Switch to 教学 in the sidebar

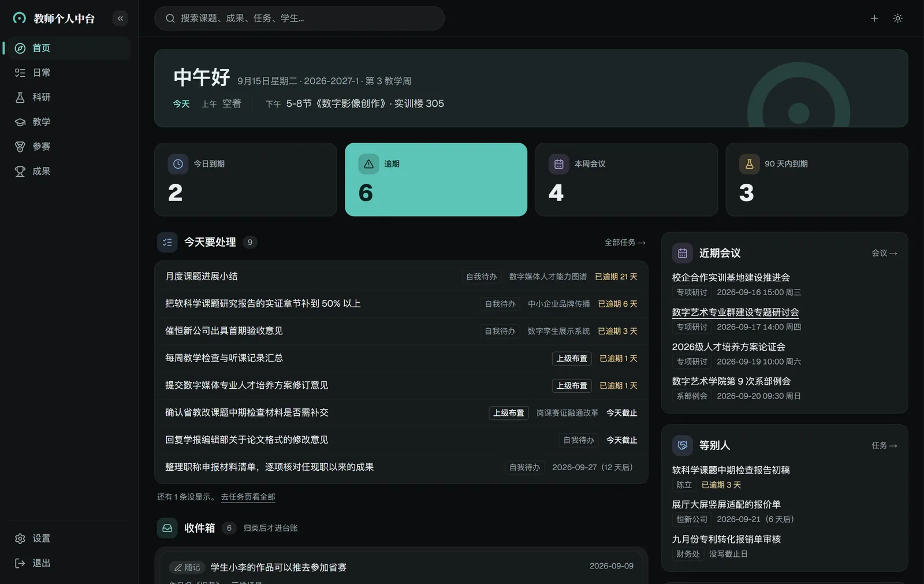pyautogui.click(x=69, y=122)
